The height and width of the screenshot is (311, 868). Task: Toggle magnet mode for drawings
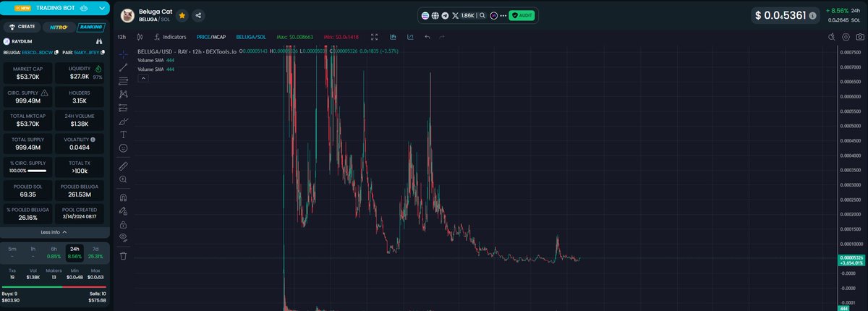pyautogui.click(x=123, y=197)
